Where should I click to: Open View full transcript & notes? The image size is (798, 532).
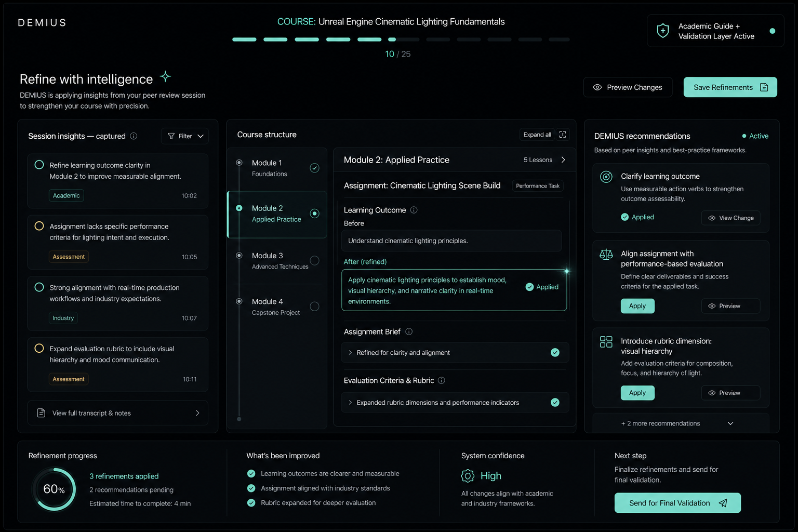tap(118, 413)
